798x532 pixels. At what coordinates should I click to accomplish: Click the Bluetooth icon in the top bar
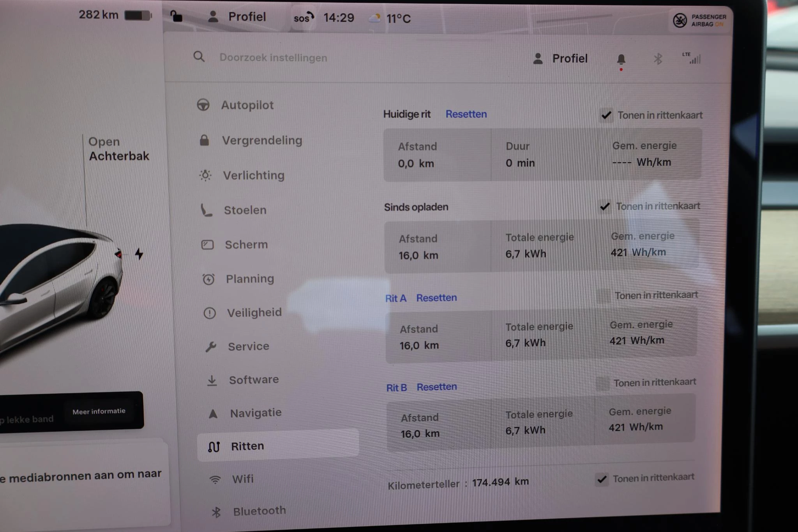tap(657, 58)
